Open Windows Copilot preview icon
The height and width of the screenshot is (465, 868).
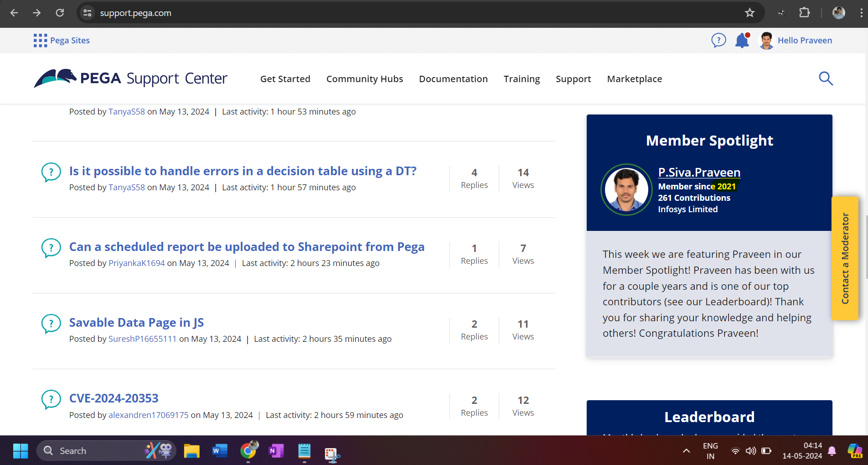[855, 451]
